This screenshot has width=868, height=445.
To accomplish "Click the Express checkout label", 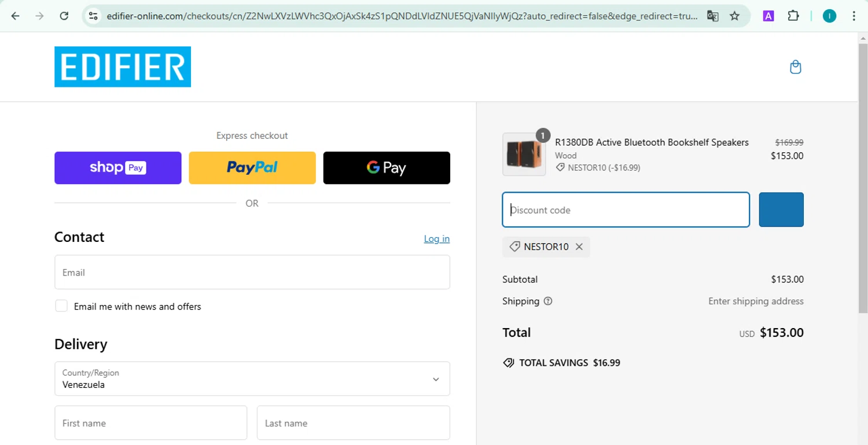I will point(252,135).
